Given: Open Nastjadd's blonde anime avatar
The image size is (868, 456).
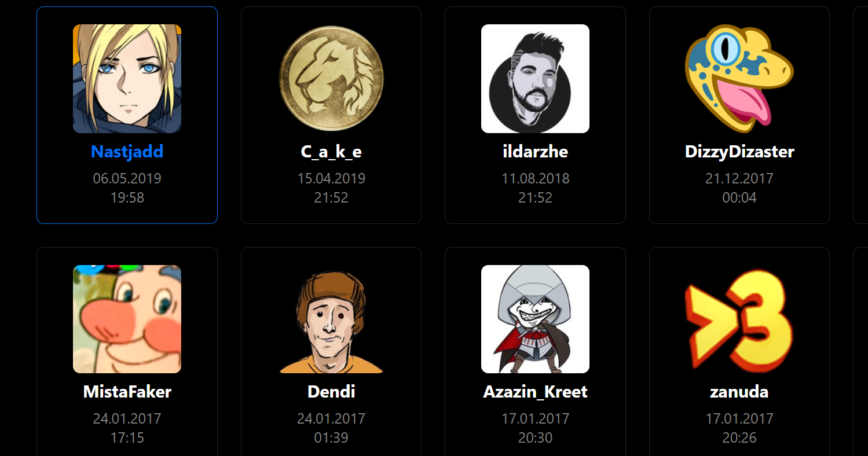Looking at the screenshot, I should [x=127, y=79].
